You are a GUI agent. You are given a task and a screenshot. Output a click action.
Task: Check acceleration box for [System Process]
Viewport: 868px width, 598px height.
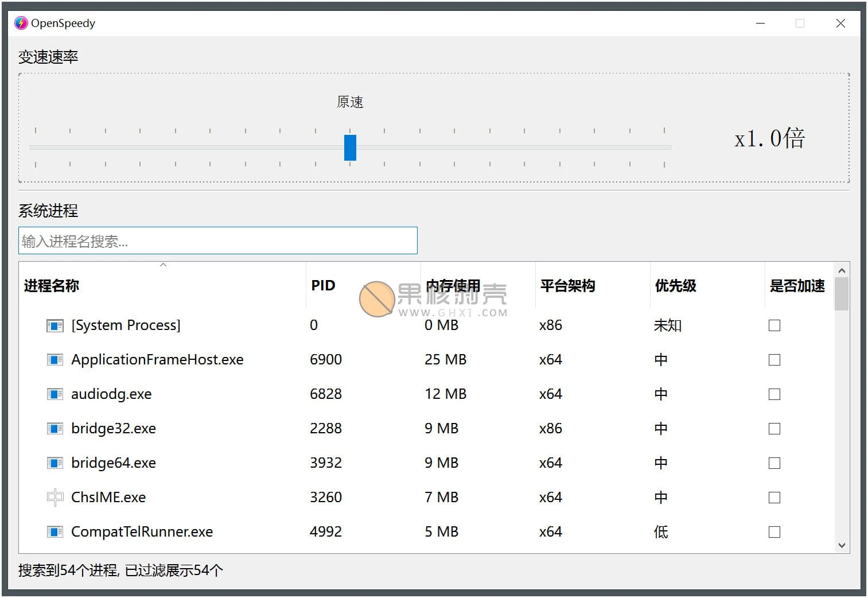pyautogui.click(x=774, y=325)
